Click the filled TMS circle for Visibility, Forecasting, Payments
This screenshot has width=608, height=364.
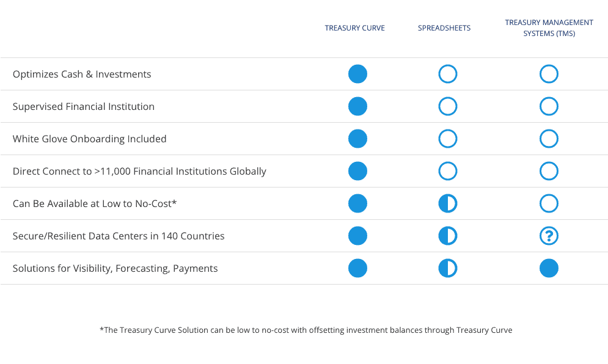(x=549, y=268)
